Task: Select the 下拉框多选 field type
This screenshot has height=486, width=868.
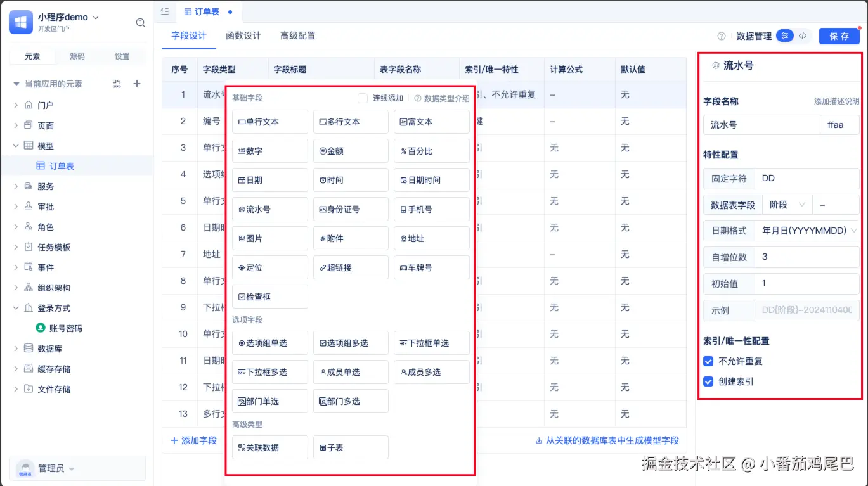Action: pos(270,372)
